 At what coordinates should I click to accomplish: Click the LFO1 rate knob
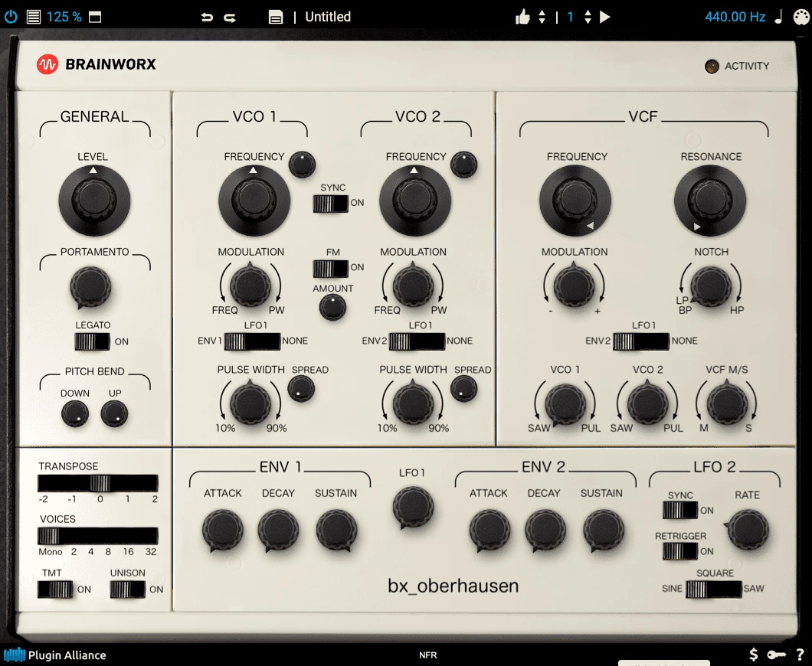tap(413, 508)
